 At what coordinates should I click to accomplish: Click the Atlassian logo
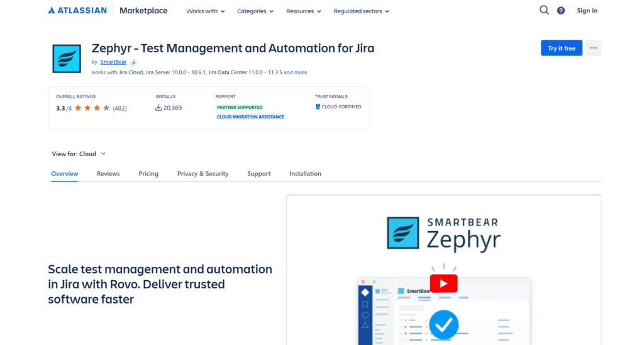pyautogui.click(x=77, y=11)
